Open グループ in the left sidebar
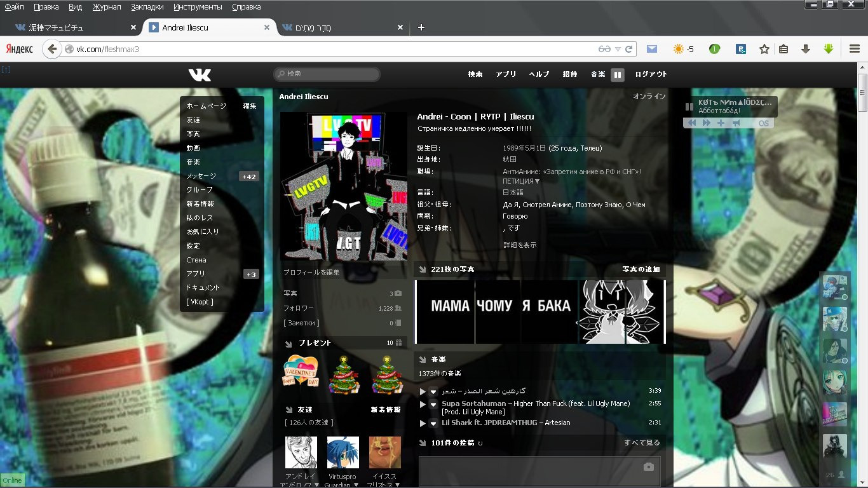 (200, 190)
